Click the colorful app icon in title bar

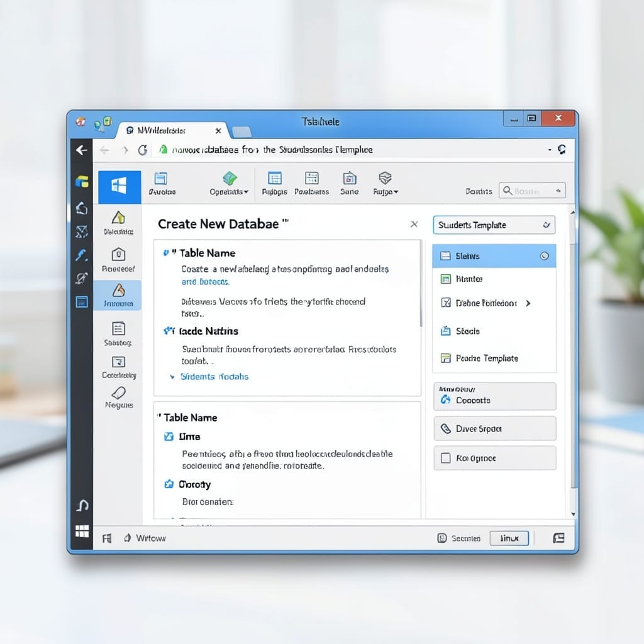80,121
